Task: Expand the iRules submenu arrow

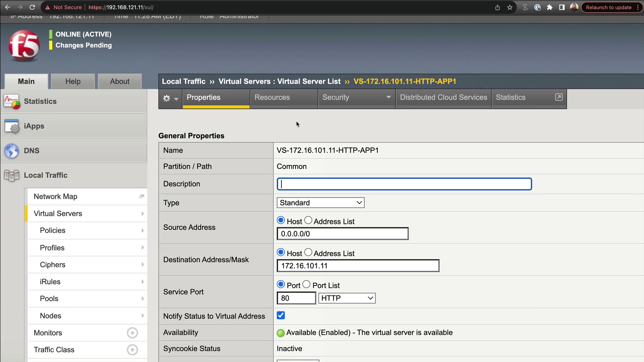Action: click(x=143, y=282)
